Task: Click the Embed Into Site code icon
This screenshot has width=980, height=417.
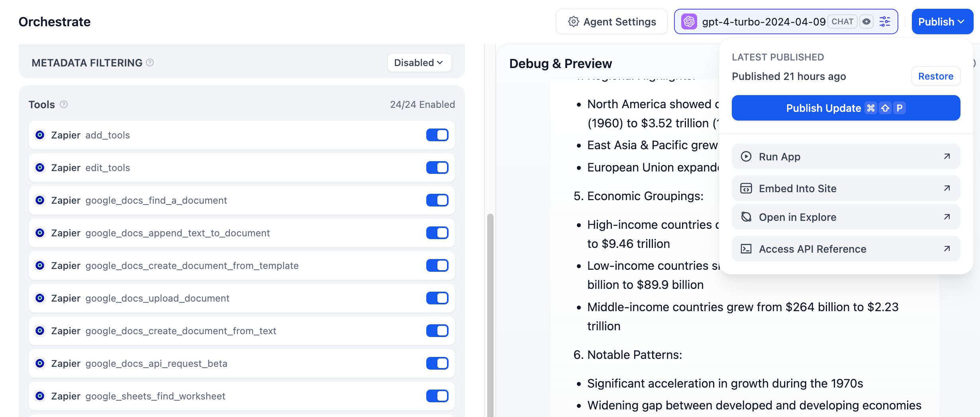Action: click(746, 188)
